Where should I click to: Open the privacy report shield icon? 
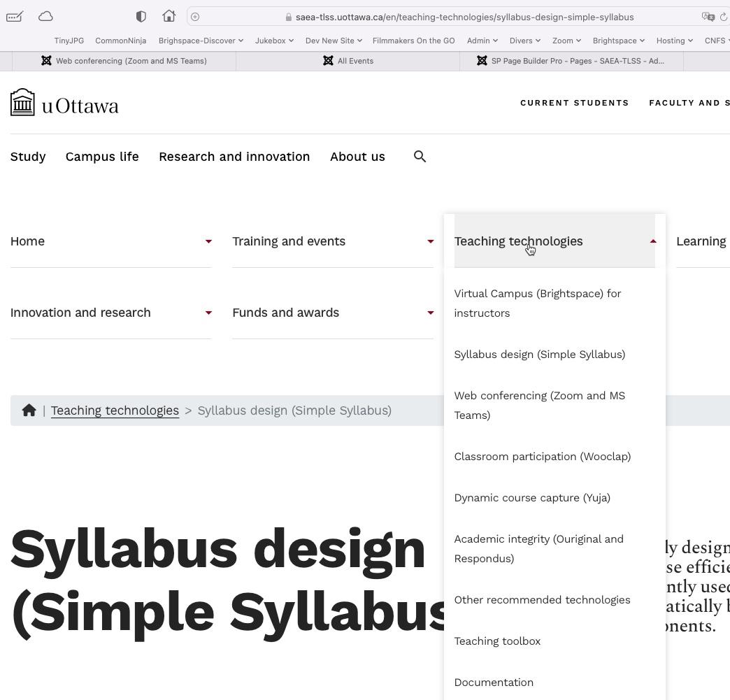141,16
